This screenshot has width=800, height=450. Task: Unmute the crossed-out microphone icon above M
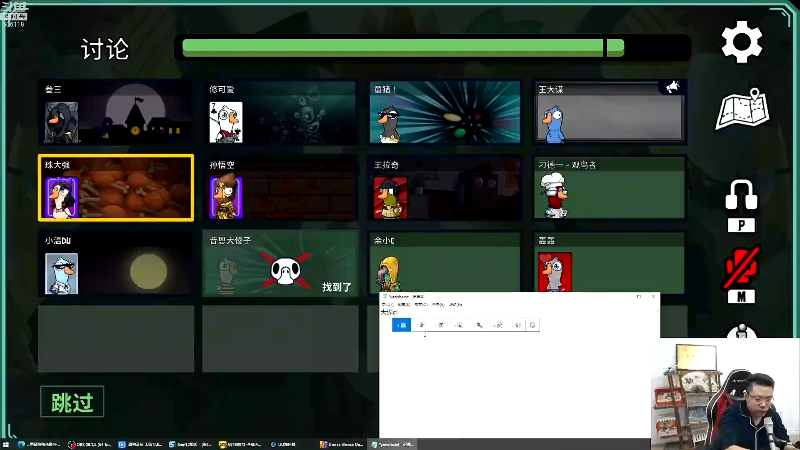click(x=742, y=266)
